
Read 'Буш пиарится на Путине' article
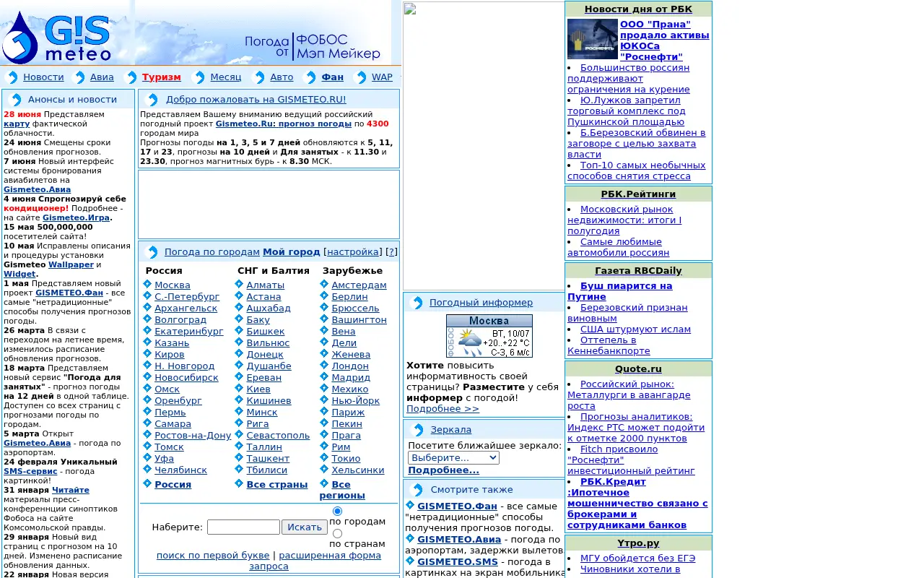coord(620,291)
